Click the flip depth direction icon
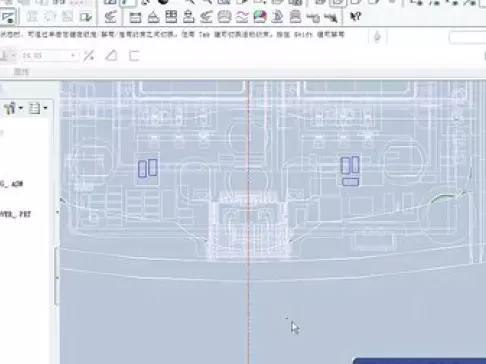The height and width of the screenshot is (364, 486). (x=88, y=56)
